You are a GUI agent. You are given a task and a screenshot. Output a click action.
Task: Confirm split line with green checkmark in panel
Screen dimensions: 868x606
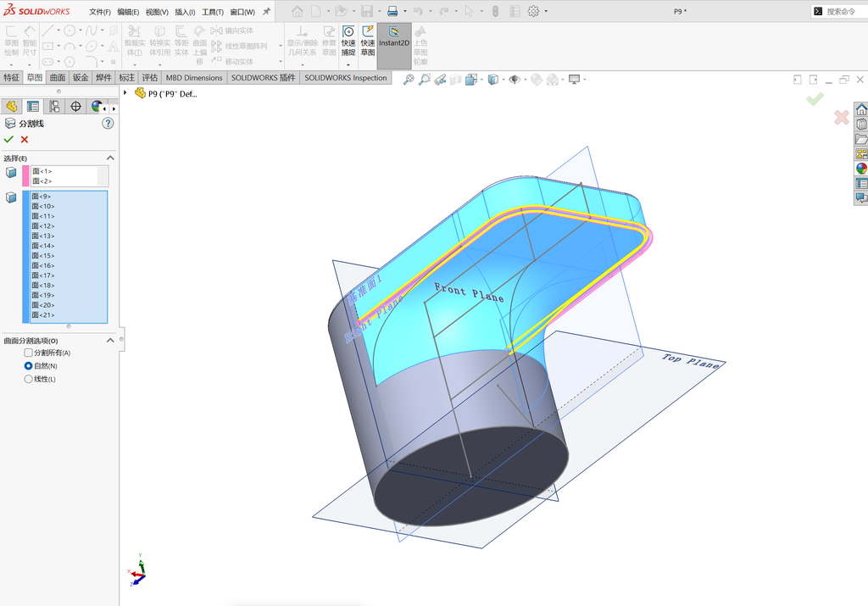click(8, 140)
